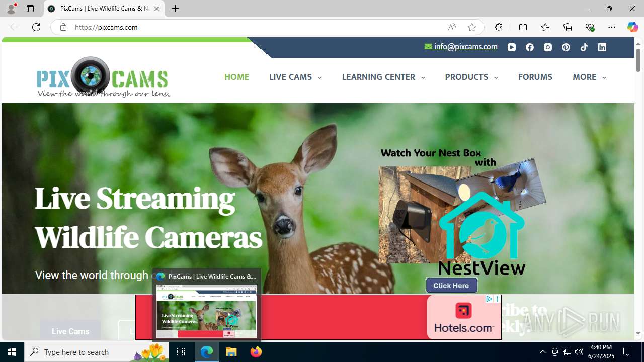
Task: Open network icon in system tray
Action: click(x=567, y=352)
